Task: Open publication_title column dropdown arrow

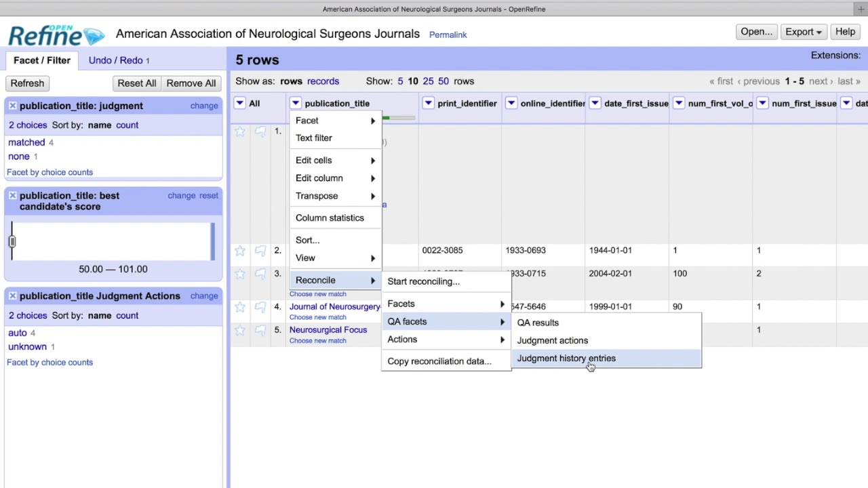Action: [x=296, y=104]
